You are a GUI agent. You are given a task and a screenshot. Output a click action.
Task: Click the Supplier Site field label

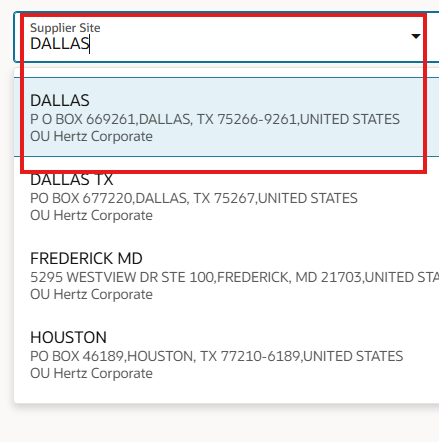[x=65, y=28]
